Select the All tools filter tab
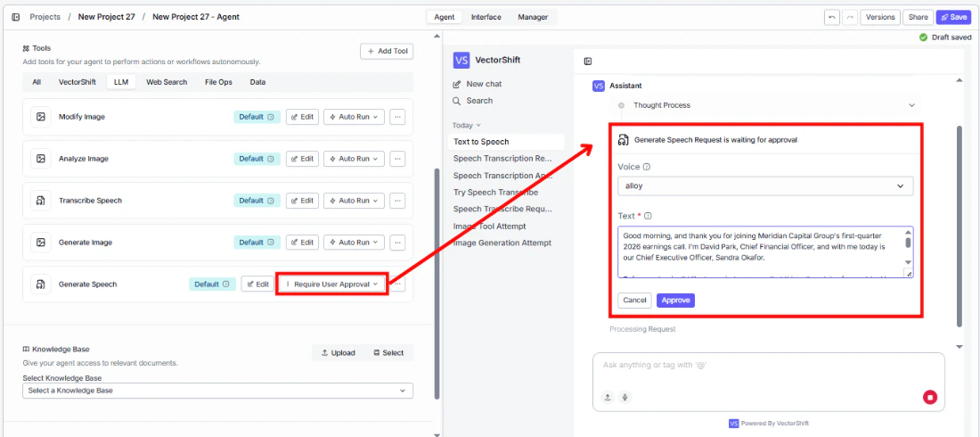Screen dimensions: 980x437 pyautogui.click(x=37, y=82)
